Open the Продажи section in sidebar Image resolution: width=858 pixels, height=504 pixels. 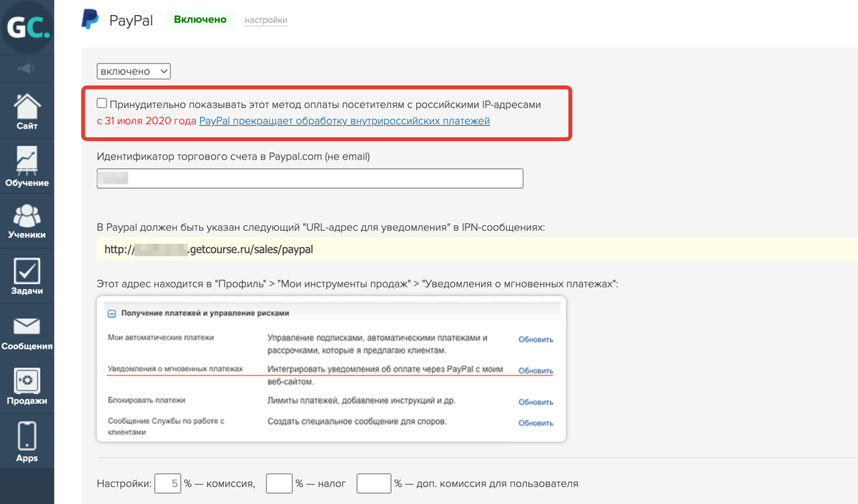pyautogui.click(x=26, y=387)
